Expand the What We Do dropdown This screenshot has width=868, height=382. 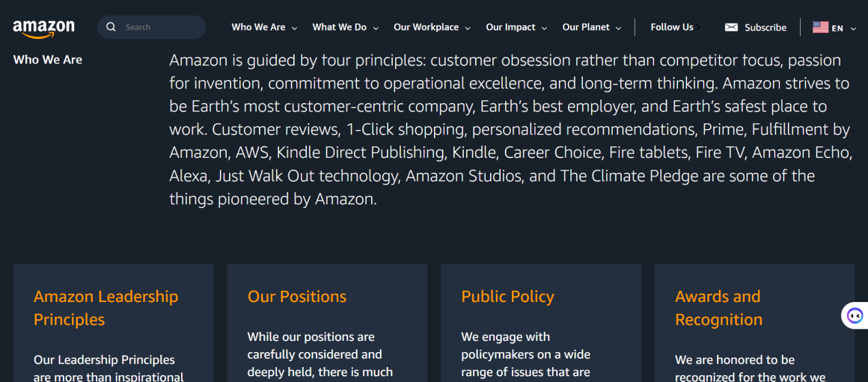click(376, 28)
